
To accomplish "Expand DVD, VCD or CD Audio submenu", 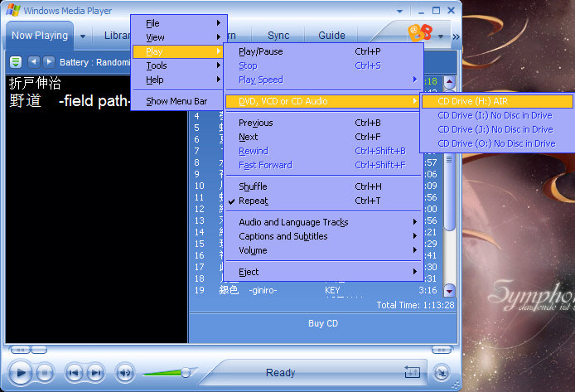I will [x=324, y=101].
